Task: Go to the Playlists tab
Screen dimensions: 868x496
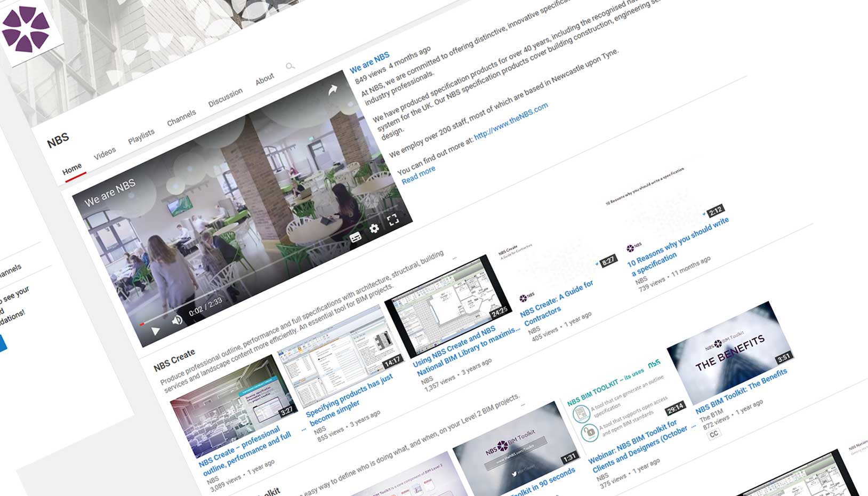Action: pyautogui.click(x=141, y=137)
